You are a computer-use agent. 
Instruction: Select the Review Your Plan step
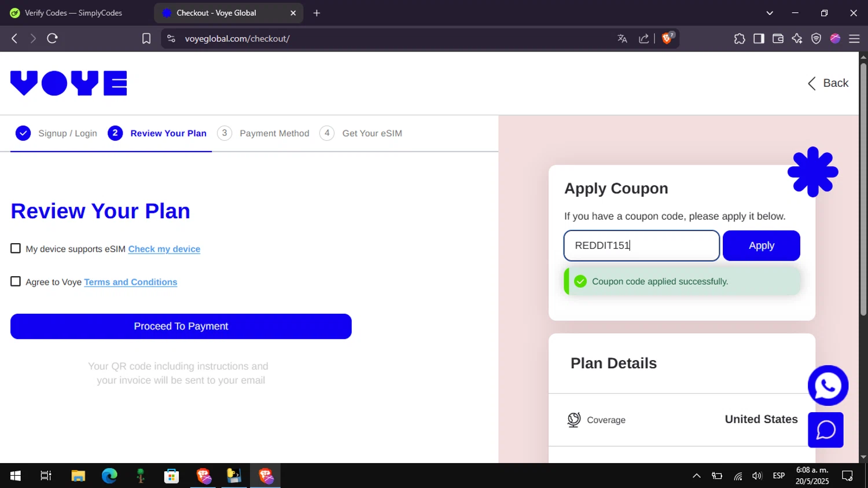point(157,133)
